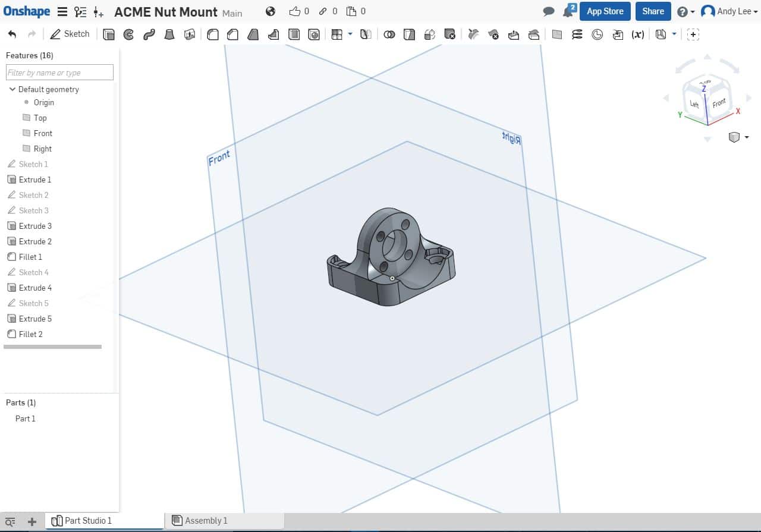Select the Top plane in the feature list
This screenshot has width=761, height=532.
click(x=40, y=118)
